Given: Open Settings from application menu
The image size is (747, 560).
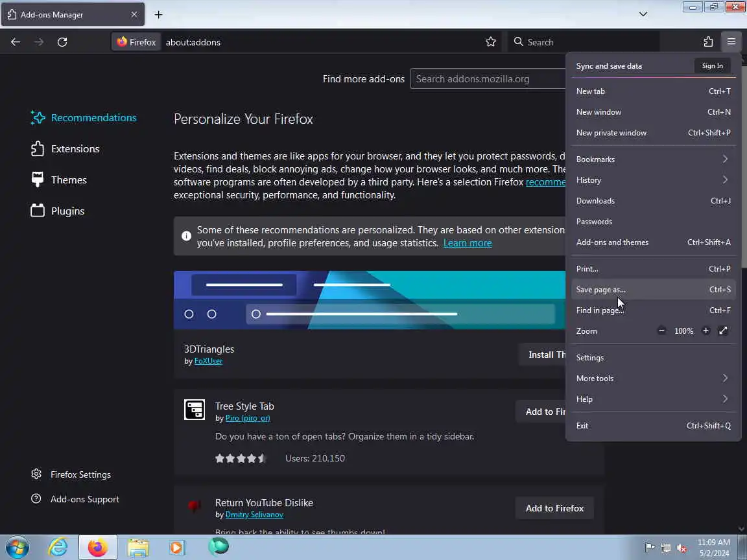Looking at the screenshot, I should pos(653,358).
